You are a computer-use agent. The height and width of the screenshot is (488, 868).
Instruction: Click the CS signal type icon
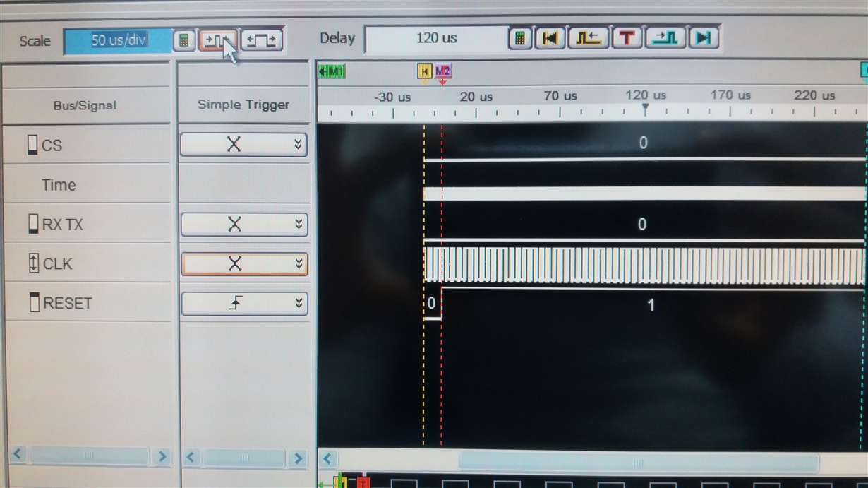click(x=32, y=144)
